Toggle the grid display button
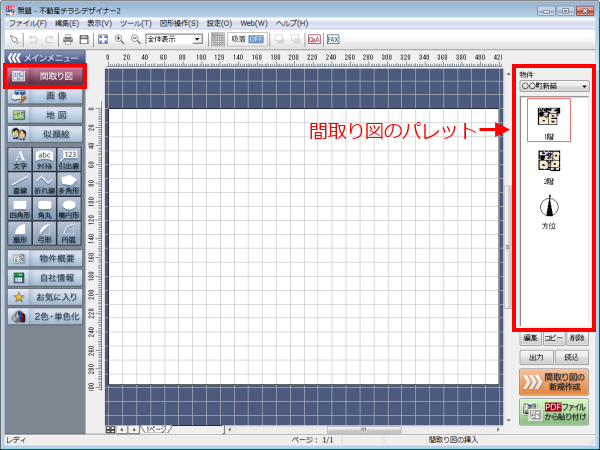 (x=217, y=39)
